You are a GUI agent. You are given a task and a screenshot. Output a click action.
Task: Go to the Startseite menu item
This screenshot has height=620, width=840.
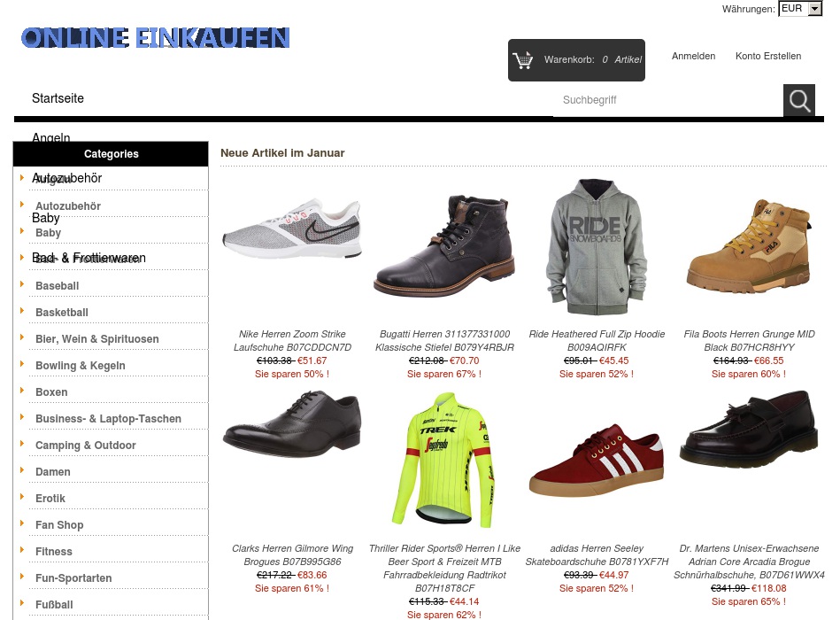(x=58, y=98)
